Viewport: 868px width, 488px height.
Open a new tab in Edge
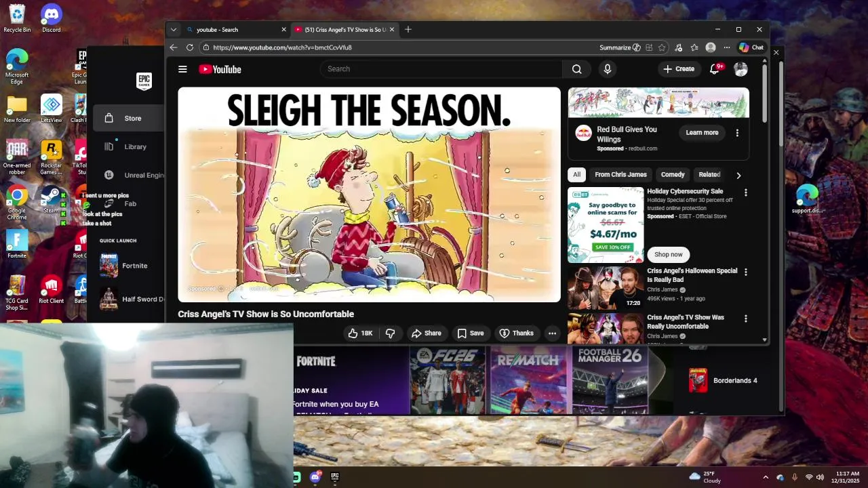coord(408,29)
